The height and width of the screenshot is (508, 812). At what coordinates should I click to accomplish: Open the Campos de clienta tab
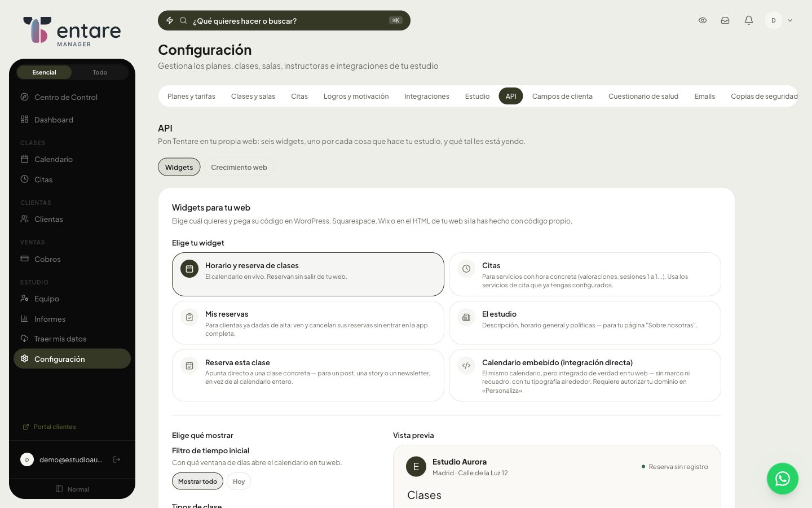(562, 97)
